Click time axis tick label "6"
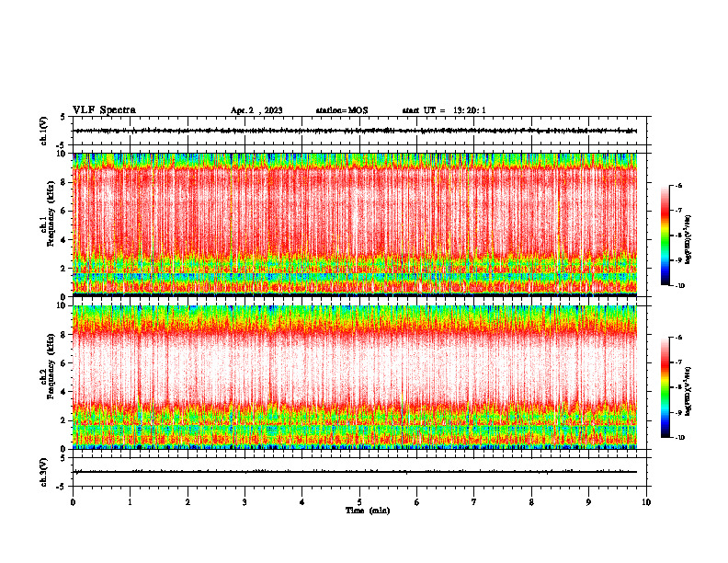This screenshot has height=563, width=728. coord(417,502)
